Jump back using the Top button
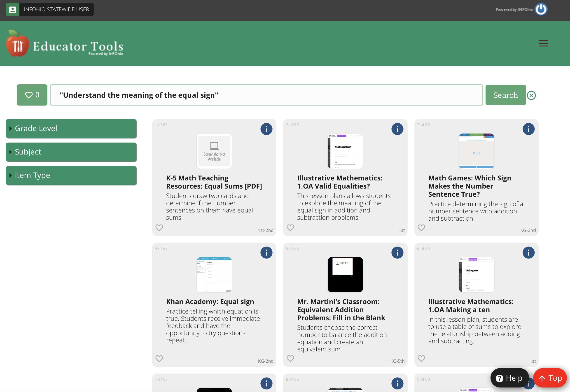Viewport: 570px width, 392px height. (550, 378)
